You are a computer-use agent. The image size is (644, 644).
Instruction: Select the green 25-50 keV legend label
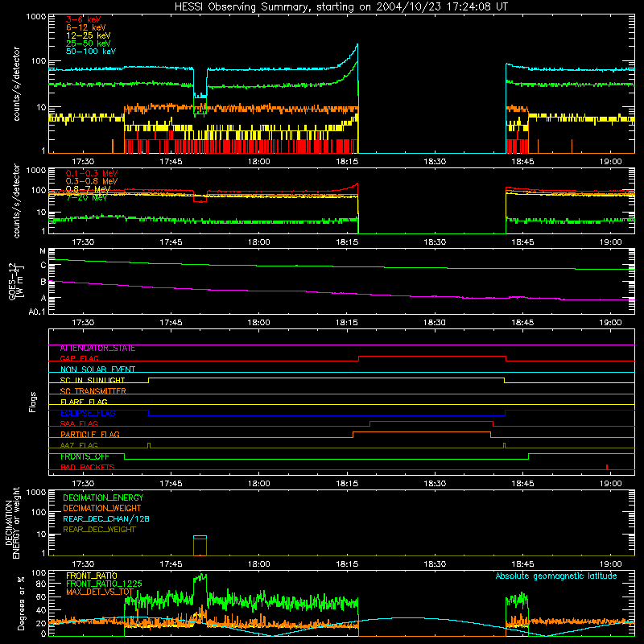89,43
